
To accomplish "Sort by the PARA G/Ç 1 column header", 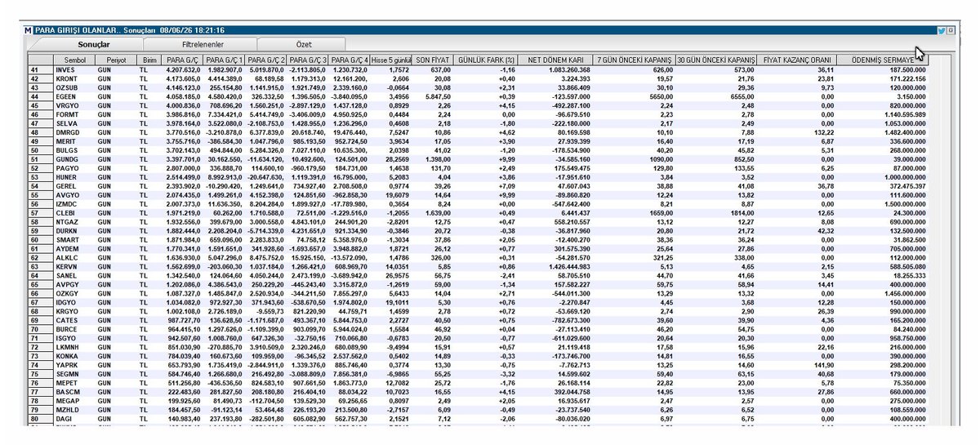I will tap(224, 60).
